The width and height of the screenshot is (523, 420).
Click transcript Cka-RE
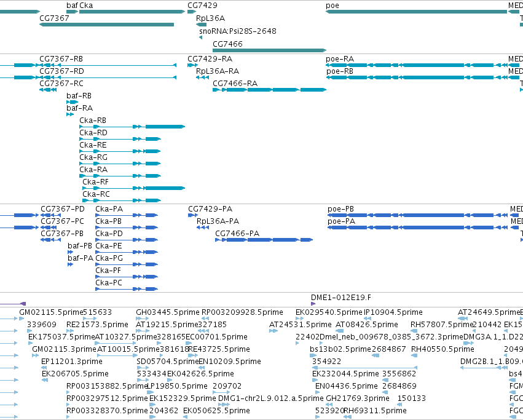tap(120, 151)
